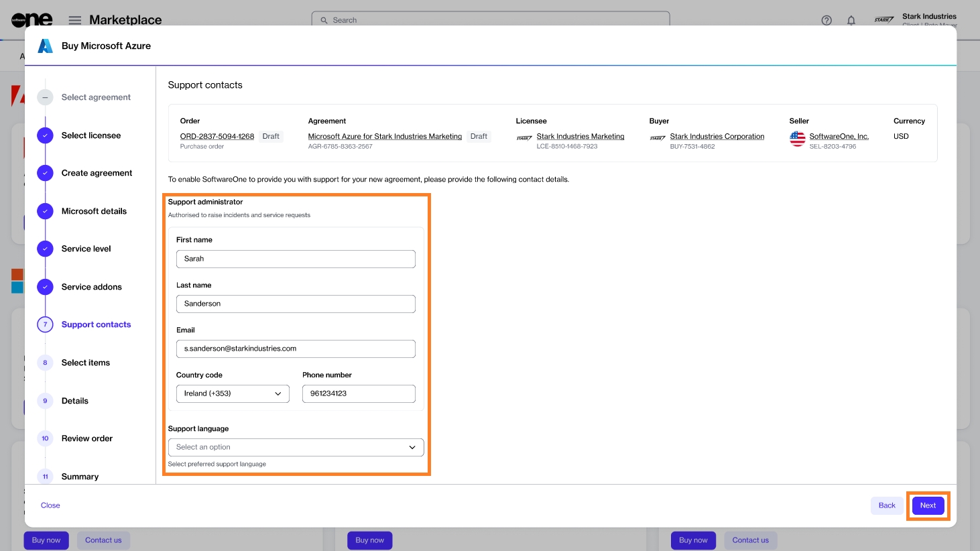Expand the Country code dropdown
Image resolution: width=980 pixels, height=551 pixels.
(x=233, y=393)
